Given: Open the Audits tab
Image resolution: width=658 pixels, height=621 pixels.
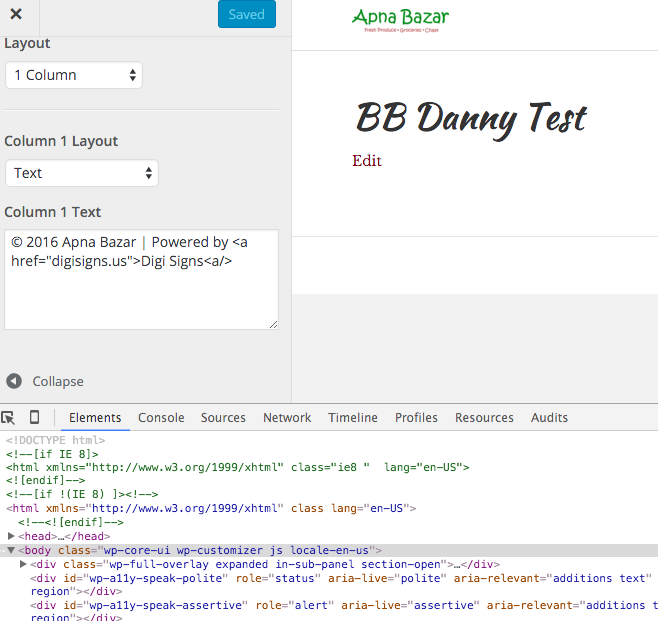Looking at the screenshot, I should (549, 418).
